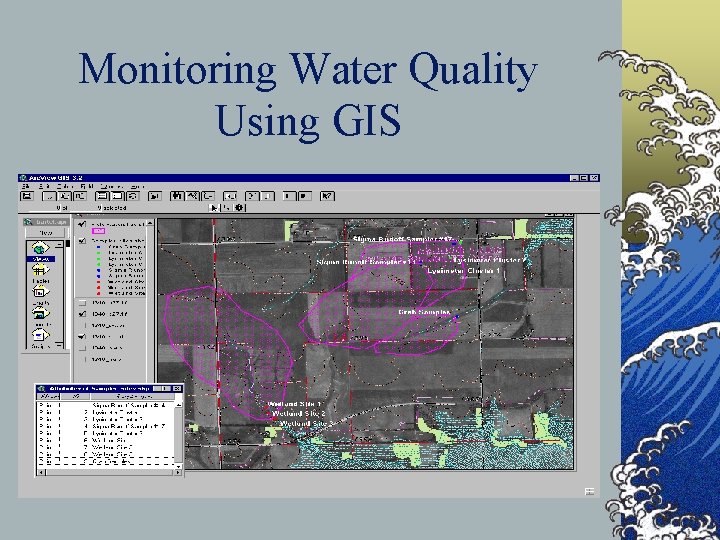Viewport: 720px width, 540px height.
Task: Click the attributes table scroll-right arrow
Action: tap(178, 472)
